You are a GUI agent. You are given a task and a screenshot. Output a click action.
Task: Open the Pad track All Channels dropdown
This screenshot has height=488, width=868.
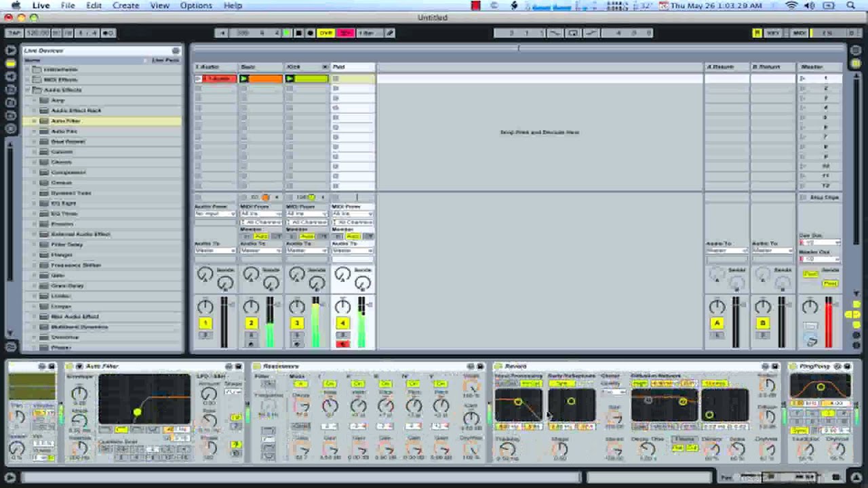pos(353,222)
